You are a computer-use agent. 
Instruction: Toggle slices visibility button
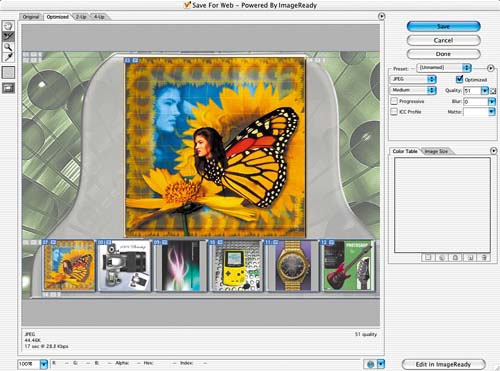tap(8, 88)
